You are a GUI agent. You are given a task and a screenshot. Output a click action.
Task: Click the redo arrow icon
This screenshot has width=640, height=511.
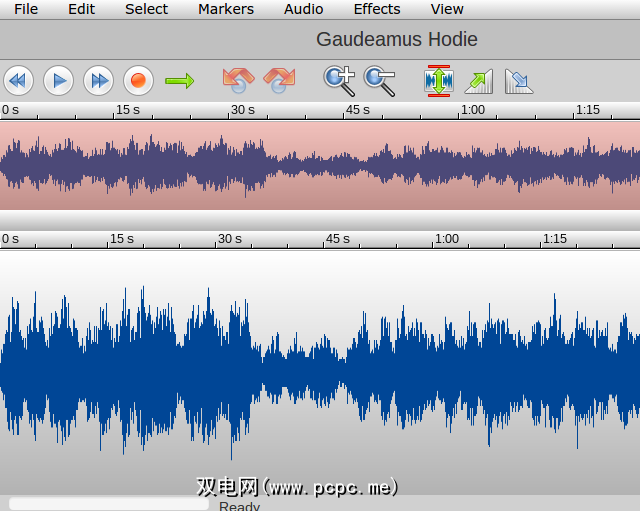point(279,80)
